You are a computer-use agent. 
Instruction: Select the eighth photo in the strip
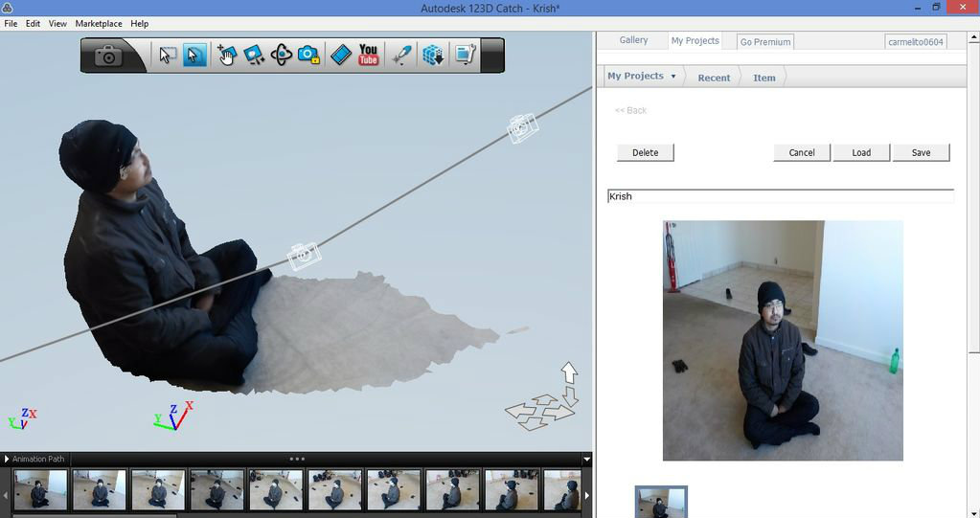452,490
